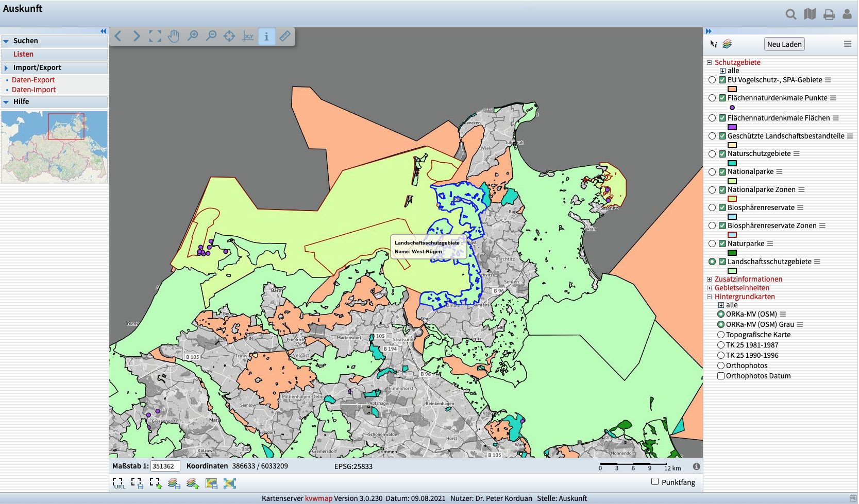
Task: Click the zoom in magnifier tool
Action: 192,36
